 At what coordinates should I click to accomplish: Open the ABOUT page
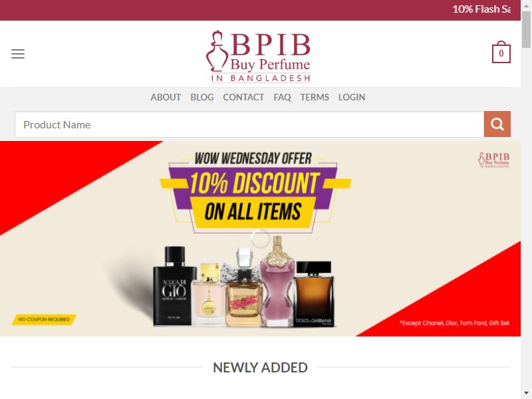point(166,97)
